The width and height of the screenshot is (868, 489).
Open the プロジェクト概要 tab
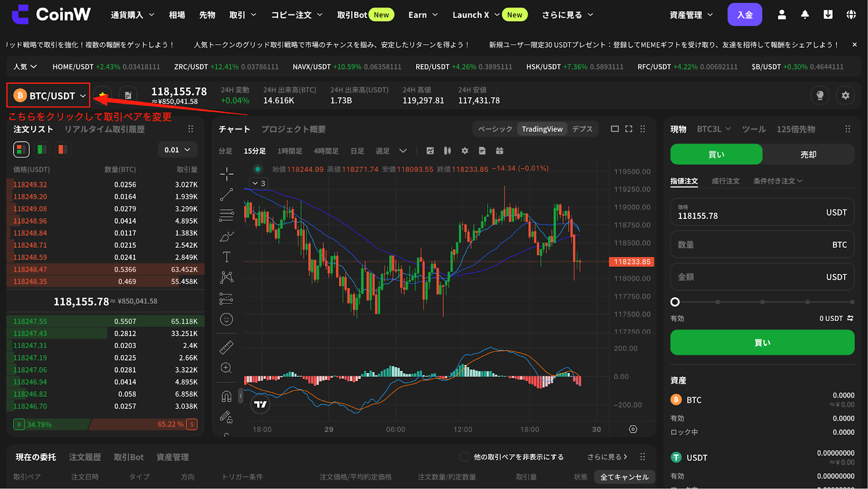pos(293,129)
